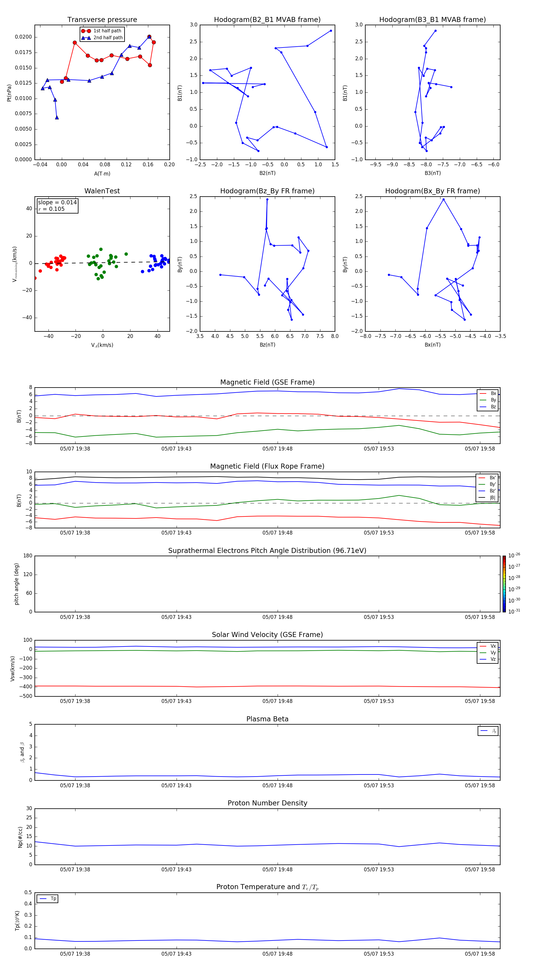Screen dimensions: 535x980
Task: Click the 'Transverse pressure' plot title
Action: click(102, 20)
